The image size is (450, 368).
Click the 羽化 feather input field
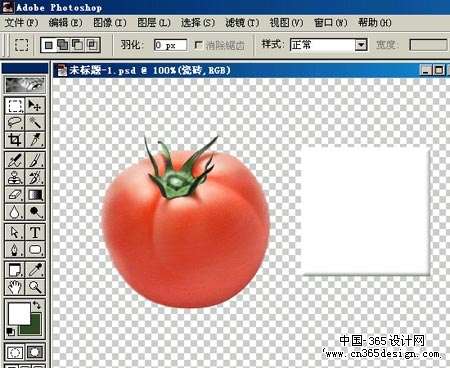[170, 45]
